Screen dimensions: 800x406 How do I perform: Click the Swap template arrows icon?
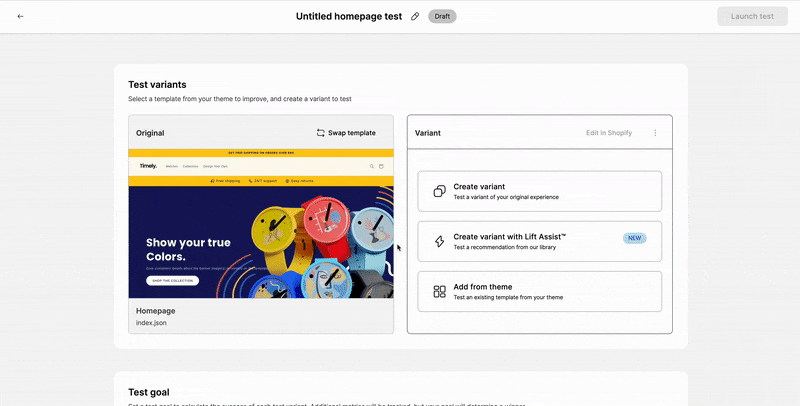pos(321,132)
